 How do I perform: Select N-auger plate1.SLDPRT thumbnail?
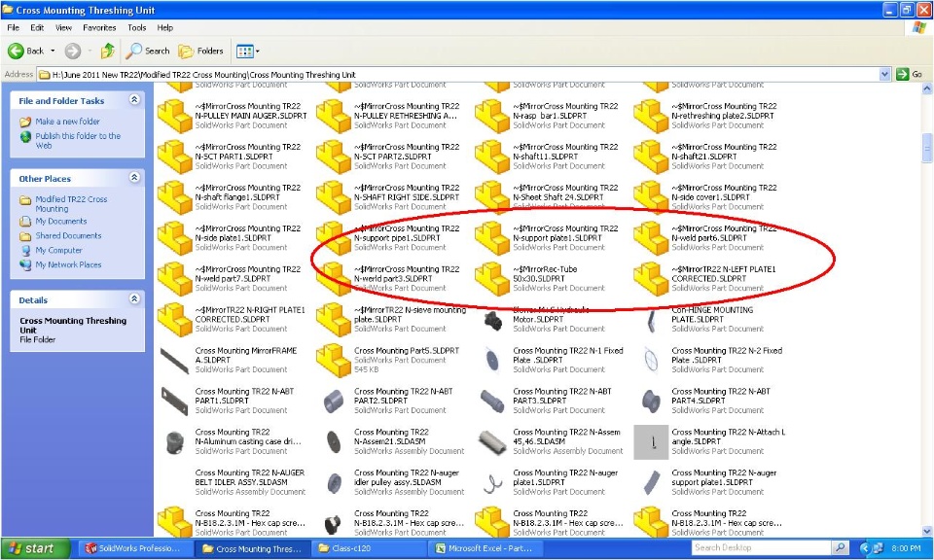(492, 482)
